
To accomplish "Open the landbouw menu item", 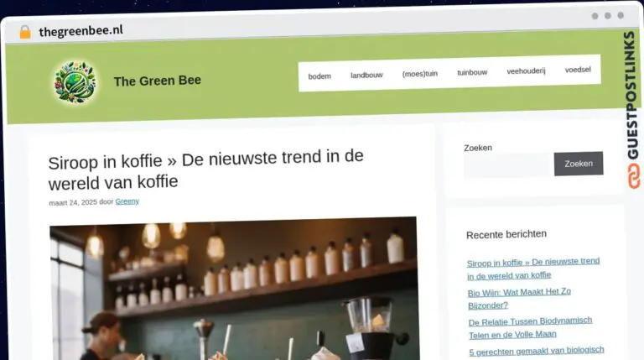I will [366, 76].
